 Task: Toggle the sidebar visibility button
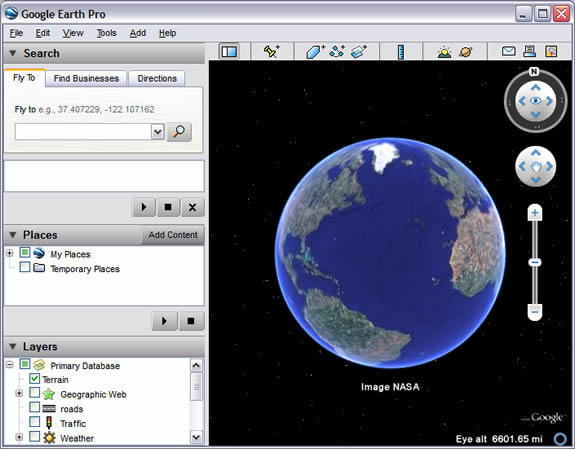(x=229, y=51)
